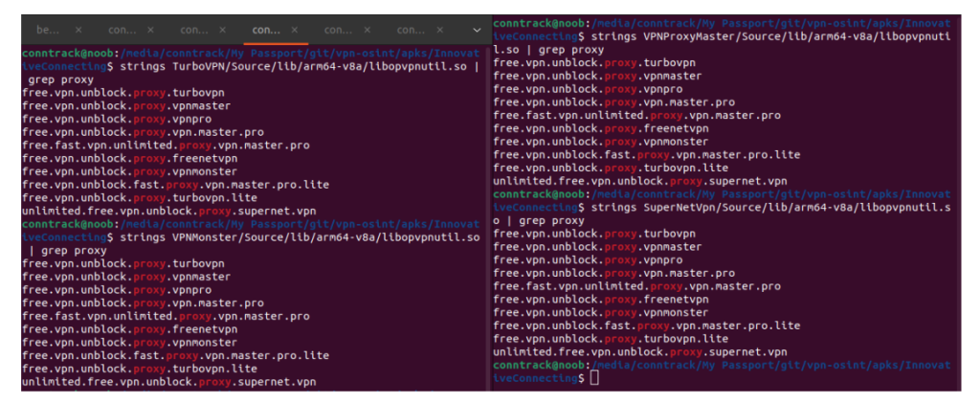Select the active fourth terminal tab

265,30
